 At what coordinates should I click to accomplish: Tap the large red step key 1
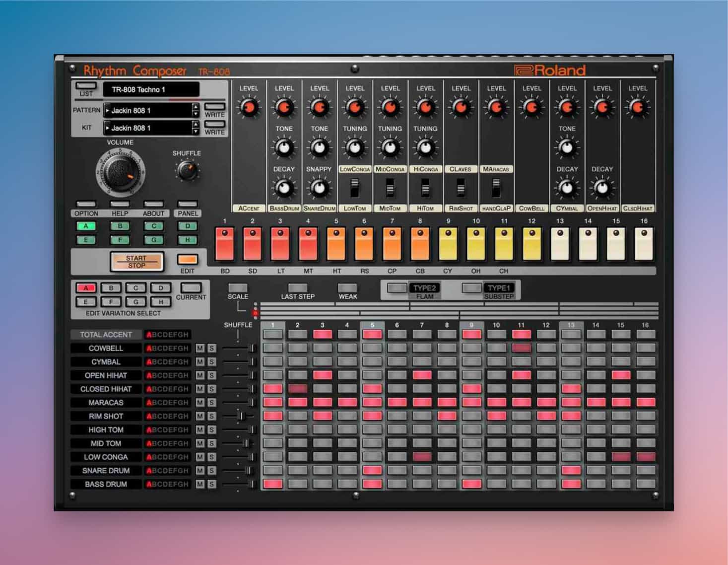pos(224,244)
